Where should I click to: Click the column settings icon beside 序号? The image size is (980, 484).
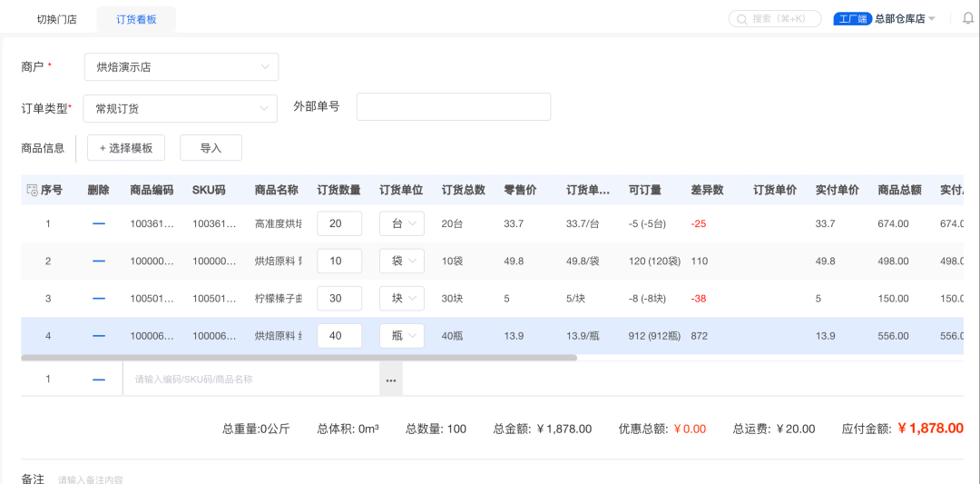pyautogui.click(x=33, y=191)
